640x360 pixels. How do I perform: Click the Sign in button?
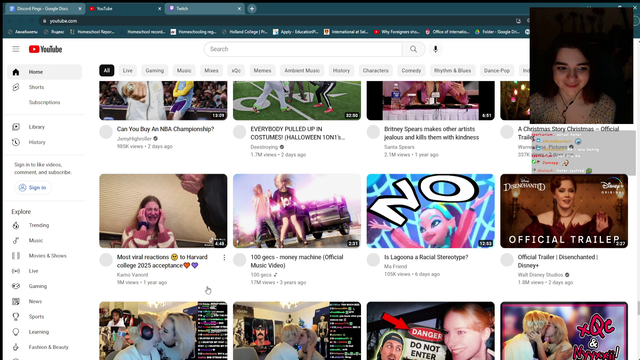click(33, 188)
